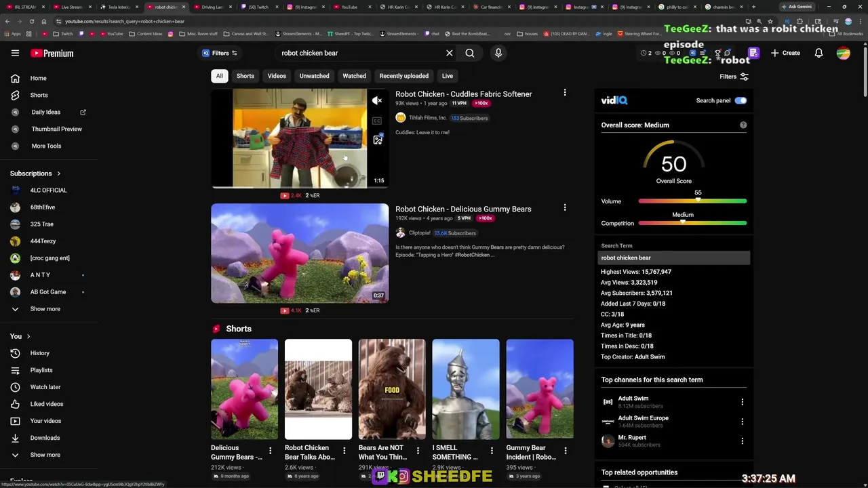The height and width of the screenshot is (488, 868).
Task: Visit the Cliptopia! channel
Action: coord(420,233)
